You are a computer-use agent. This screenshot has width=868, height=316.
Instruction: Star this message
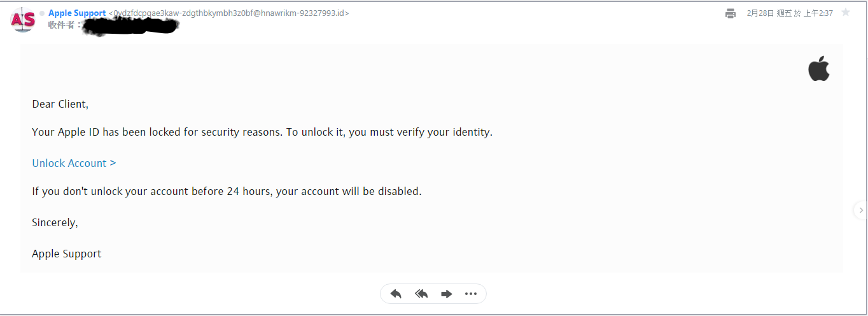pos(846,13)
